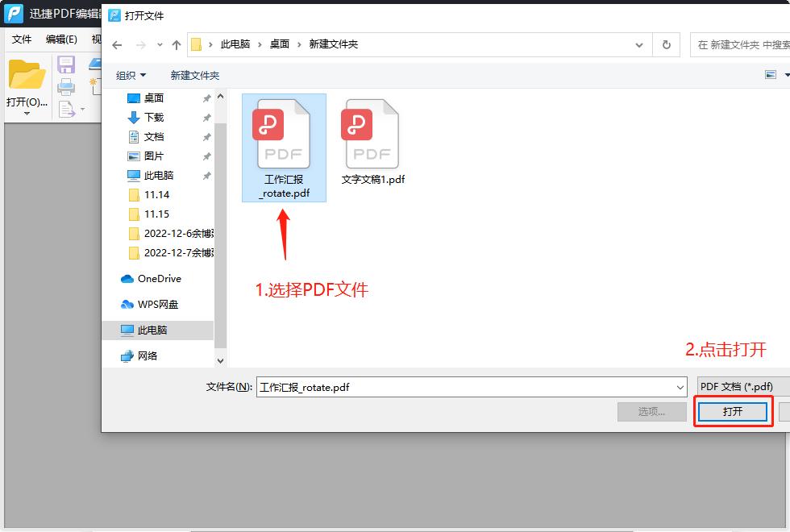Click the Save floppy disk icon
The width and height of the screenshot is (790, 532).
[67, 63]
